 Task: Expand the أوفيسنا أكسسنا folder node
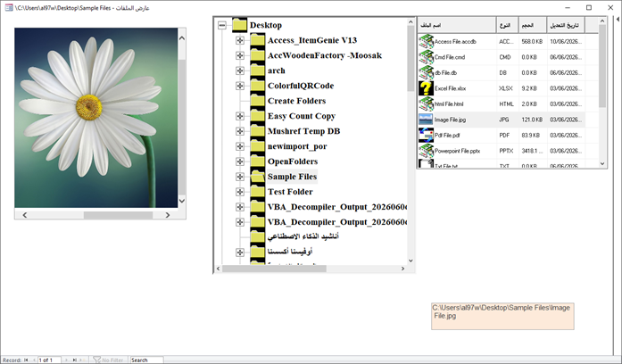pyautogui.click(x=239, y=252)
